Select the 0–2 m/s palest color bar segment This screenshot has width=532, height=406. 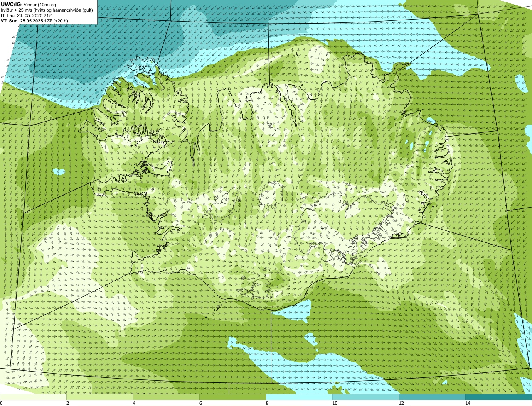pyautogui.click(x=33, y=397)
